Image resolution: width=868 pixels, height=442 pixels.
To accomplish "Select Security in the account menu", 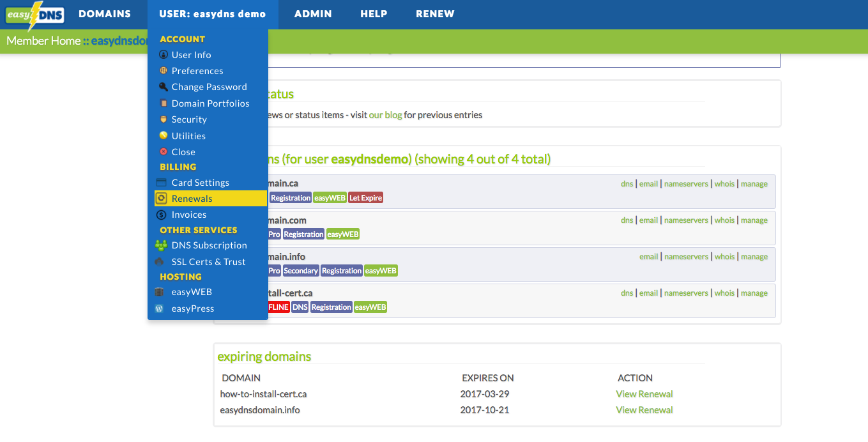I will [189, 119].
